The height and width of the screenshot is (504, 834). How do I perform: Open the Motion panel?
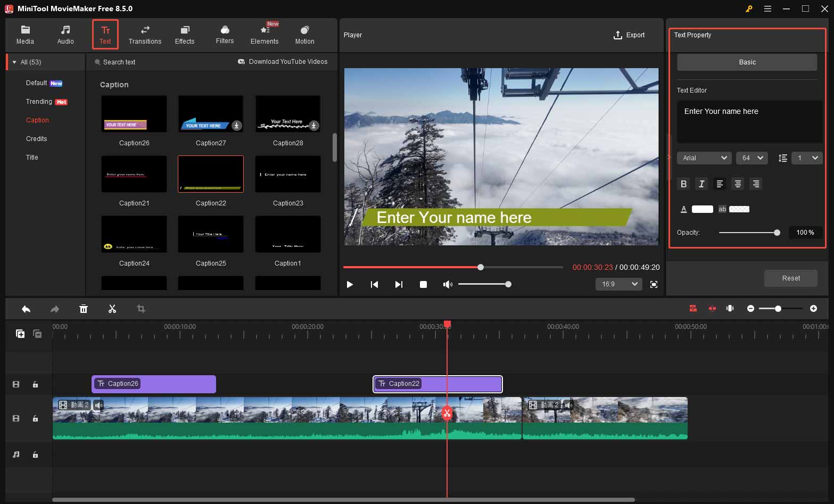(304, 35)
